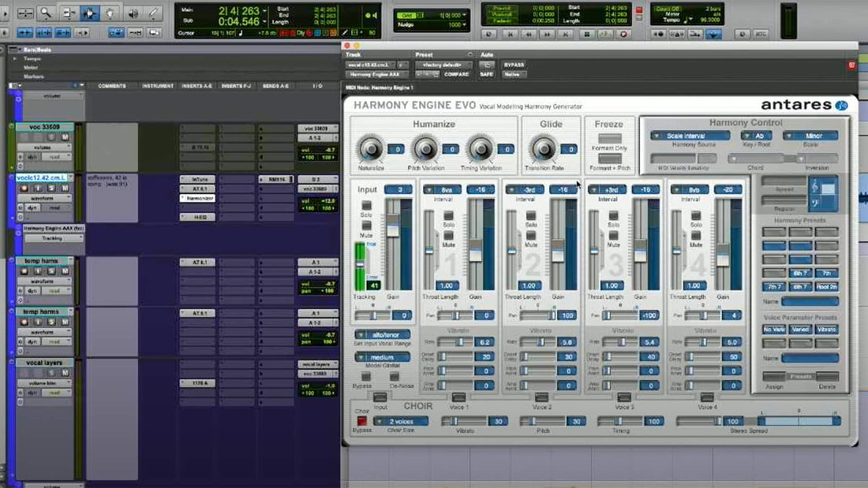Click the No Vari voice preset button
This screenshot has width=868, height=488.
click(x=774, y=330)
